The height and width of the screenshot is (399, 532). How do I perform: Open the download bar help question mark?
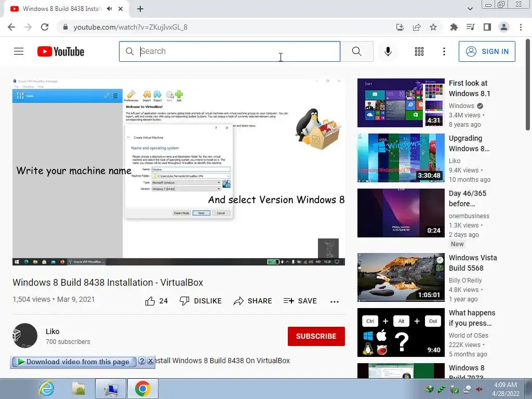tap(142, 361)
